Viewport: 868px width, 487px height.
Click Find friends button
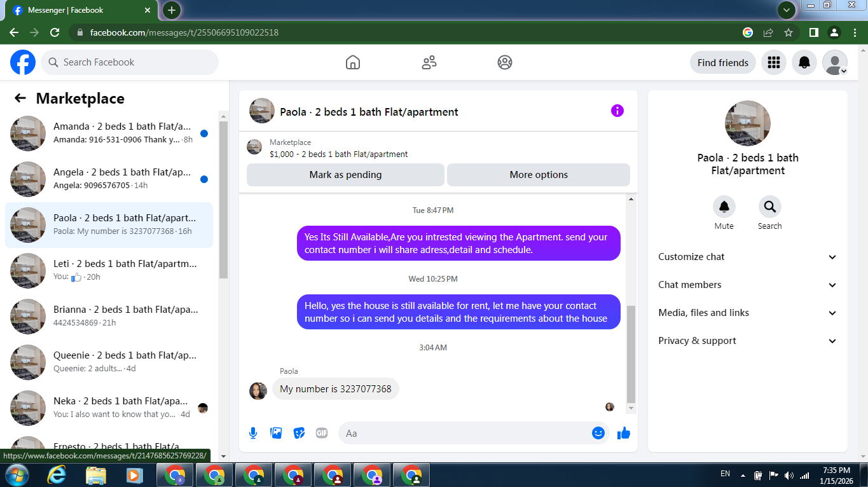[x=723, y=62]
